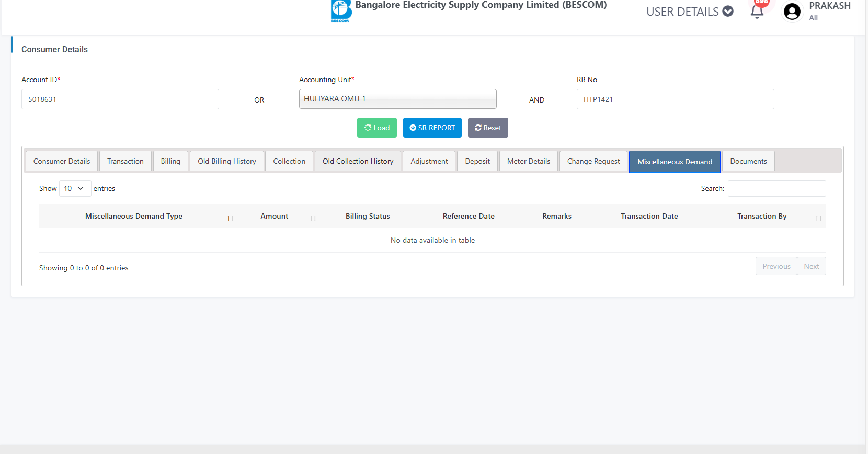Focus the RR No input field
Screen dimensions: 868x454
[x=676, y=99]
